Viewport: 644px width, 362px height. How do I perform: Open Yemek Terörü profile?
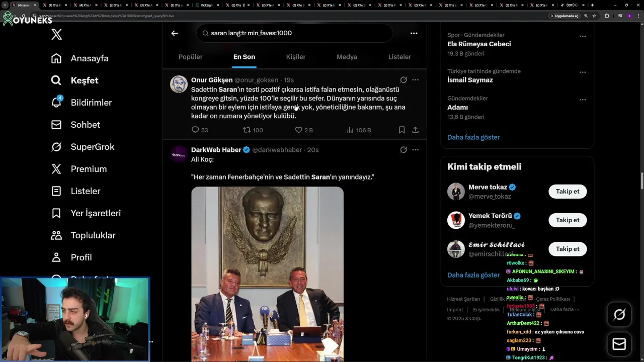(x=490, y=216)
